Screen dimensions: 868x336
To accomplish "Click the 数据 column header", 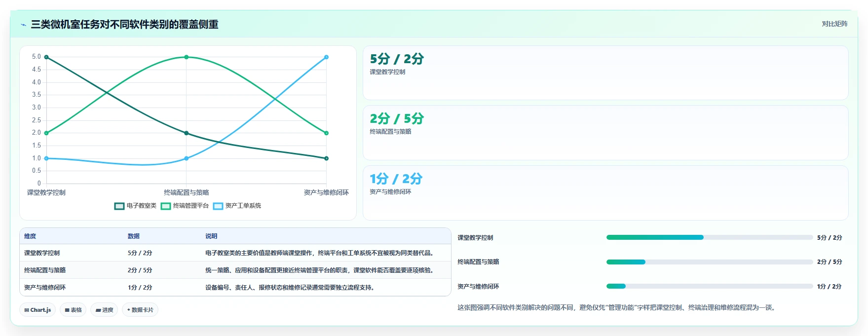I will coord(134,236).
